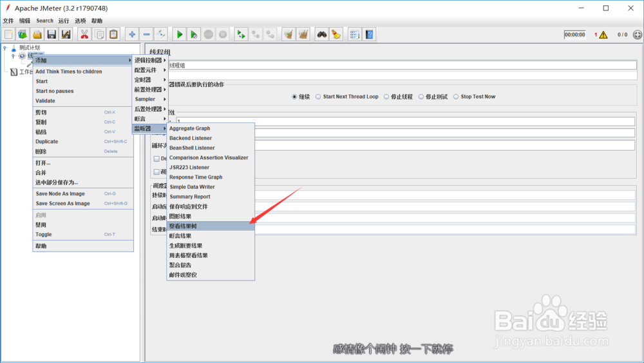The width and height of the screenshot is (644, 363).
Task: Click the Collapse All minus icon
Action: click(x=146, y=35)
